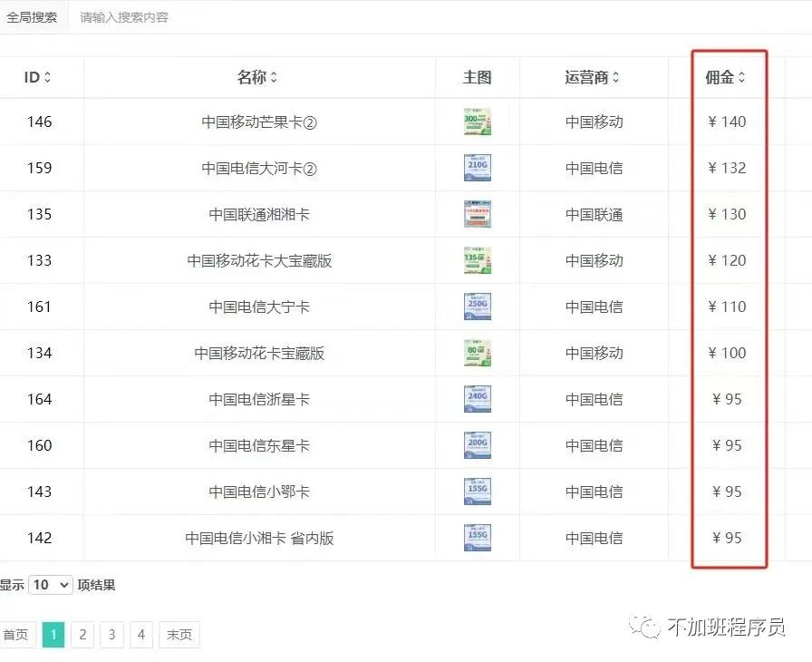Click ¥ 95 commission in row 142
The height and width of the screenshot is (662, 812).
point(727,538)
